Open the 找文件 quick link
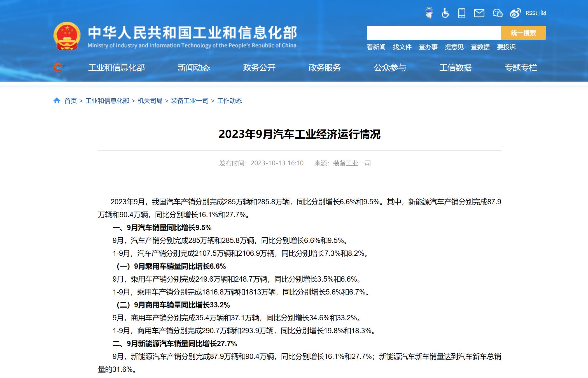Viewport: 588px width, 378px height. click(402, 47)
